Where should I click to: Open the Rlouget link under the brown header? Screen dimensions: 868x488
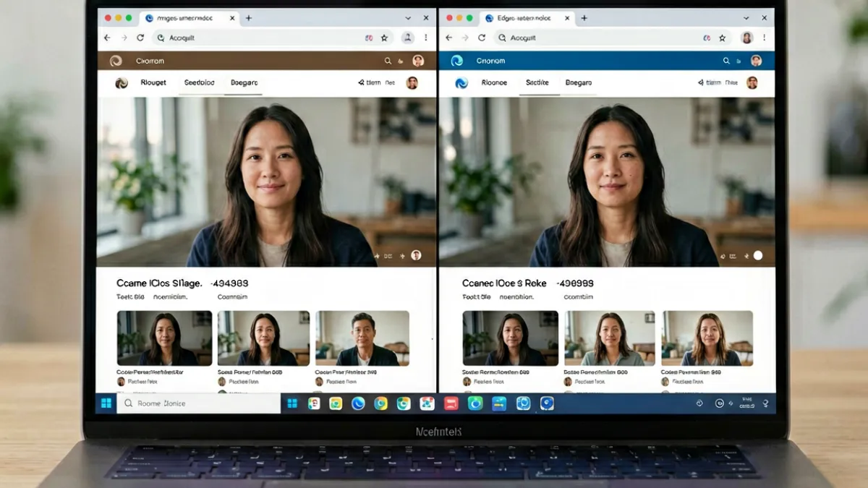(x=153, y=82)
